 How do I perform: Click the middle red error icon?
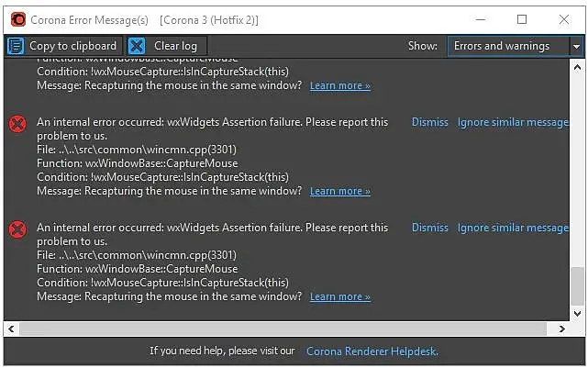[17, 123]
